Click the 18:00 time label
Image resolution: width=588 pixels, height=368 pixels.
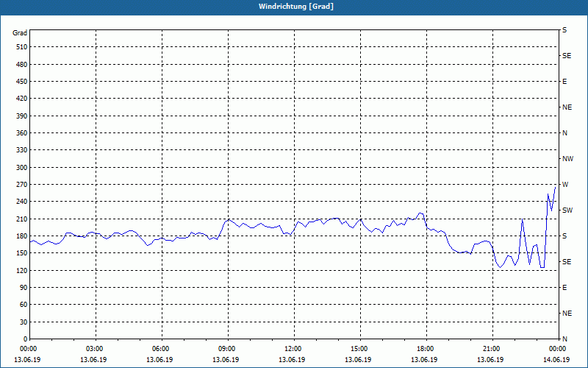click(425, 348)
